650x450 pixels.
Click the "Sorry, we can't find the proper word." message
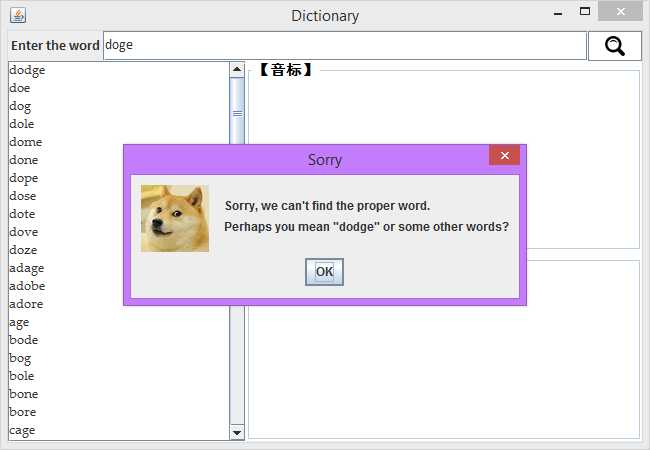tap(327, 206)
